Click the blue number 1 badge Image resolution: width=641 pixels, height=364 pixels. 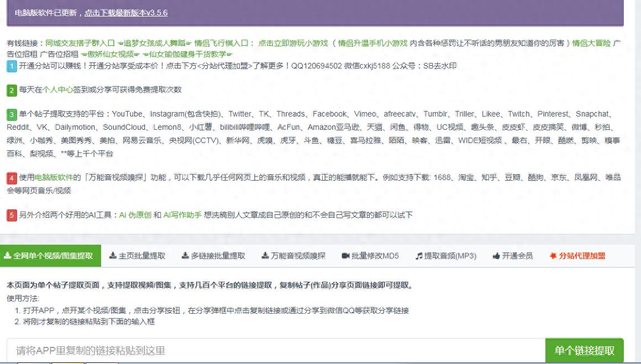point(12,66)
